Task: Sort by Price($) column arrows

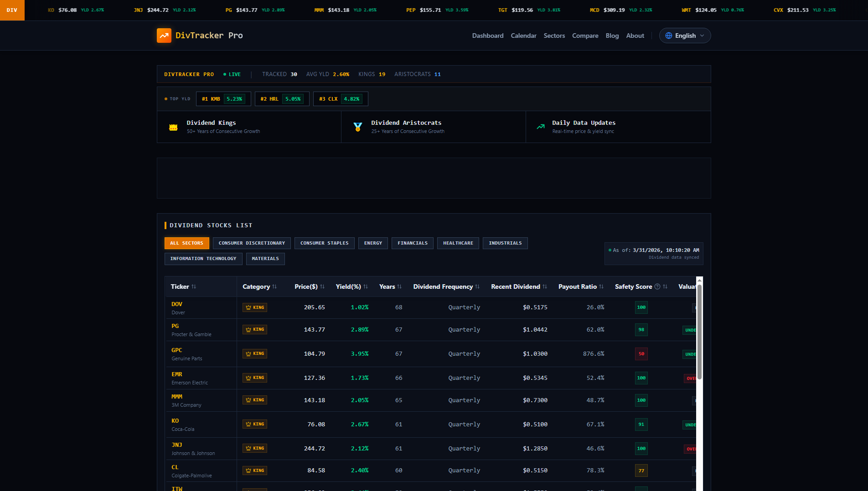Action: tap(322, 286)
